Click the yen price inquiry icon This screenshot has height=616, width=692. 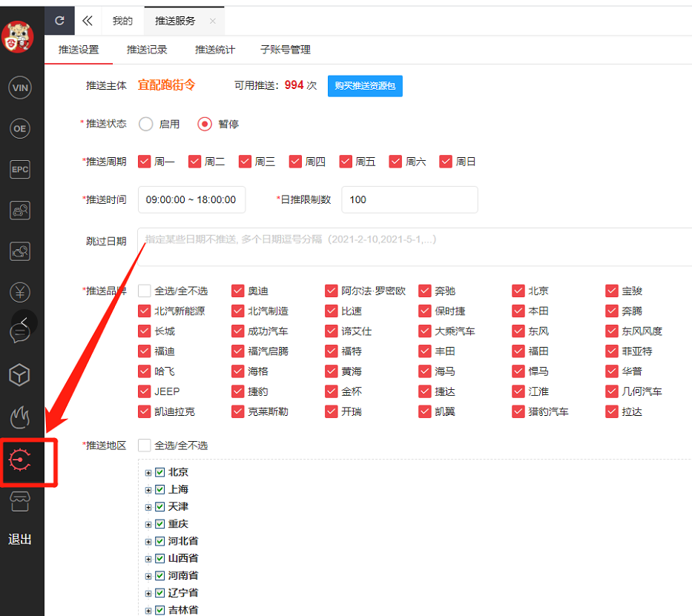[20, 292]
